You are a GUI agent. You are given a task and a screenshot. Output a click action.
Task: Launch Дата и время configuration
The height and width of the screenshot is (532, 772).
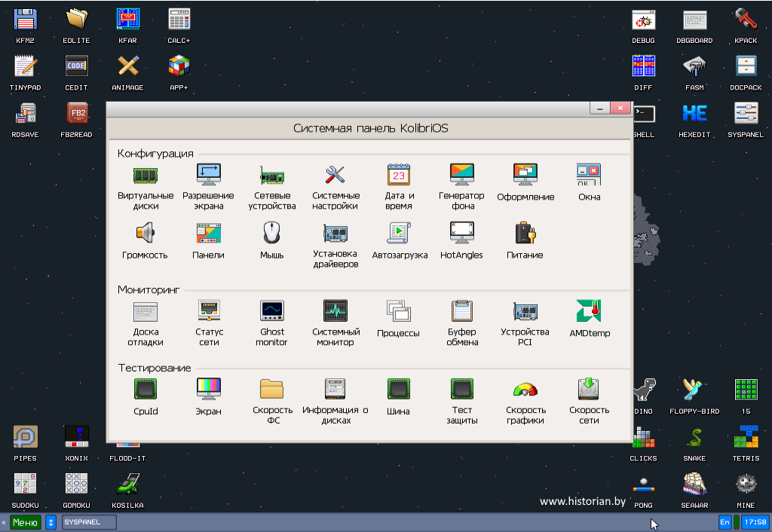[x=398, y=176]
